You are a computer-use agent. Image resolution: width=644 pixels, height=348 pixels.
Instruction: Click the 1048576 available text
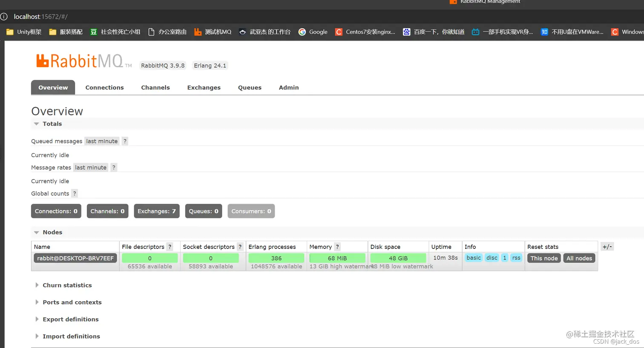click(x=276, y=266)
